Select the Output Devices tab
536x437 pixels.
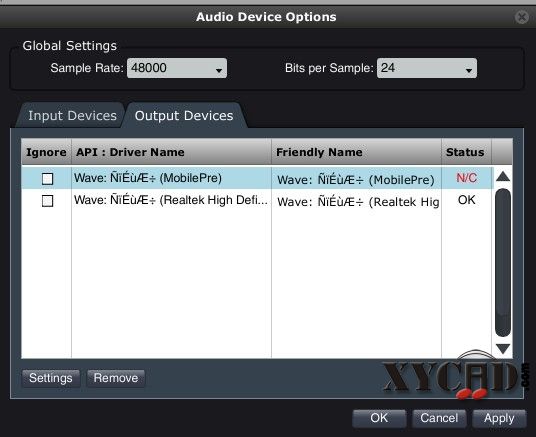pyautogui.click(x=184, y=116)
